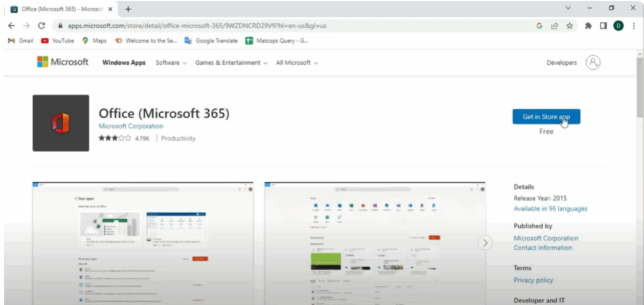Open Privacy policy link
The width and height of the screenshot is (644, 305).
tap(533, 280)
